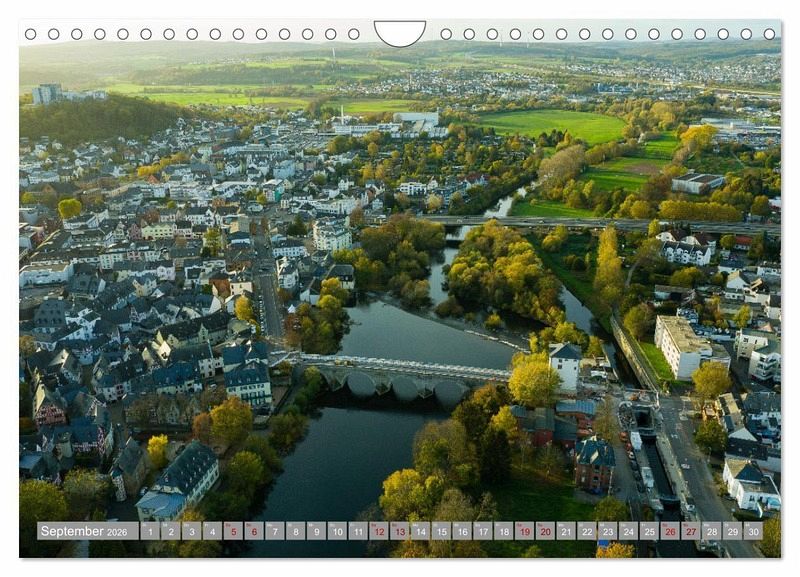
Task: Choose day 18 in the date row
Action: tap(504, 531)
